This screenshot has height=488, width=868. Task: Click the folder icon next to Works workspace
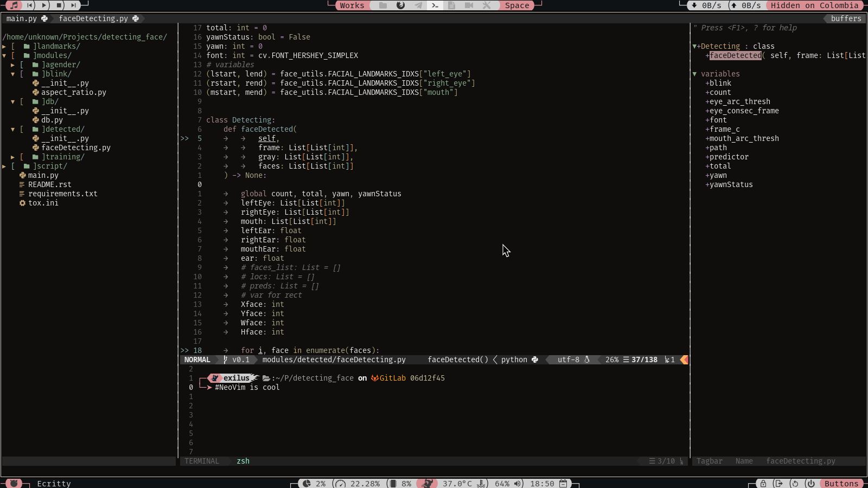pos(382,5)
